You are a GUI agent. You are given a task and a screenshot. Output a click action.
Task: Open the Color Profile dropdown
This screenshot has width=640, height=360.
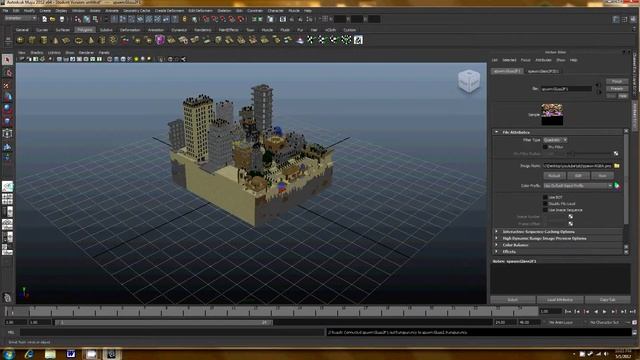(x=578, y=186)
